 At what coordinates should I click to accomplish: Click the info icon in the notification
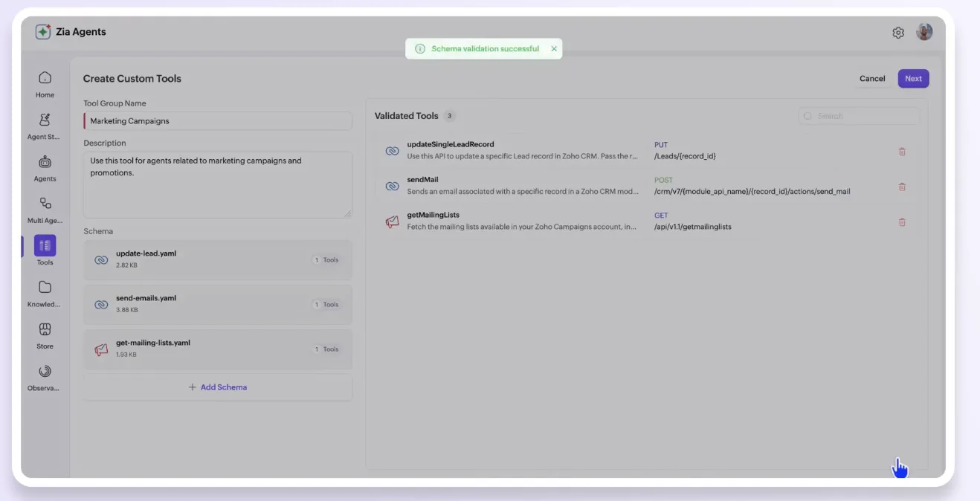420,49
